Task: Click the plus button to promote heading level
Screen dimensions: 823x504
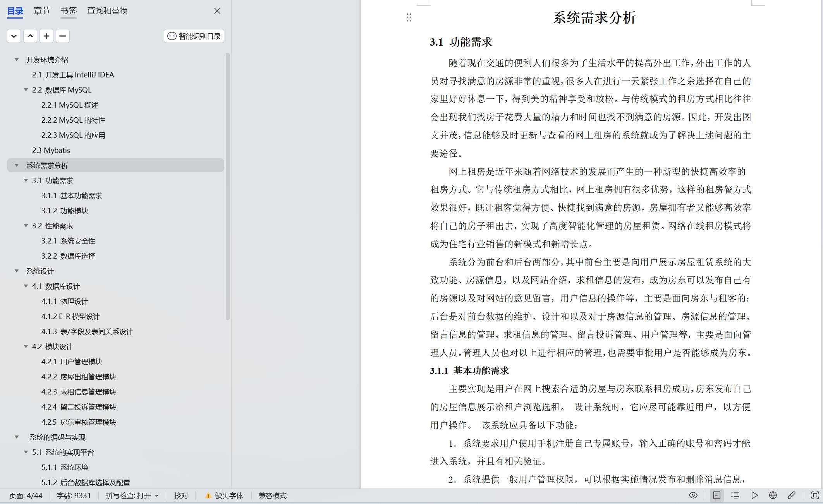Action: coord(46,36)
